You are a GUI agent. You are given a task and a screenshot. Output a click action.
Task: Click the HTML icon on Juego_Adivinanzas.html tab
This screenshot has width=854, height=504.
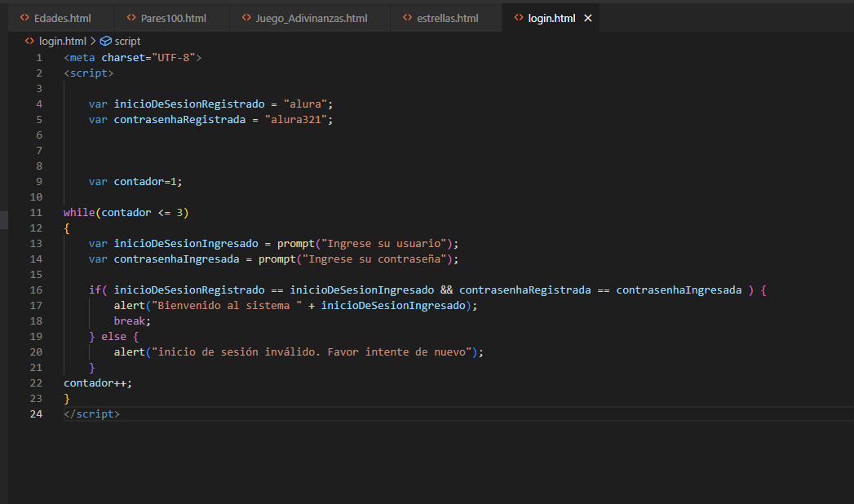click(x=246, y=18)
